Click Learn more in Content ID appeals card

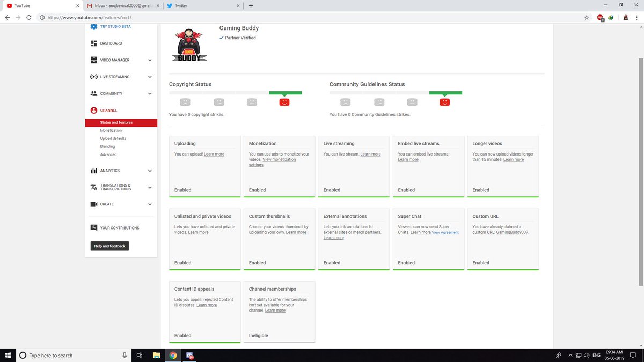(207, 305)
